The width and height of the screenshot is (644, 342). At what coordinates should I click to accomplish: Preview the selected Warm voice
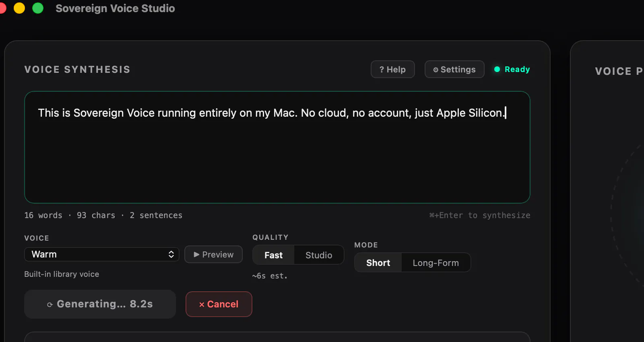(213, 254)
